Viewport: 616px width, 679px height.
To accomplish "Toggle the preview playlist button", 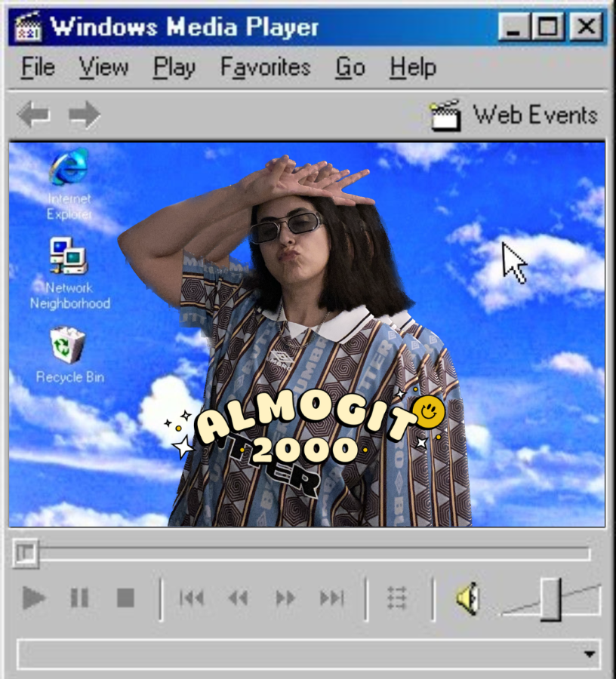I will (x=396, y=598).
